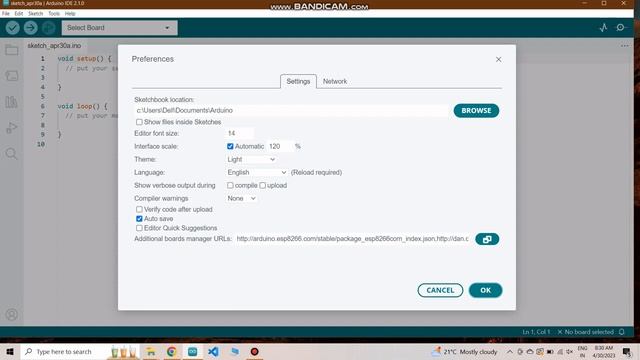Open Windows Start menu
The height and width of the screenshot is (360, 640).
10,351
